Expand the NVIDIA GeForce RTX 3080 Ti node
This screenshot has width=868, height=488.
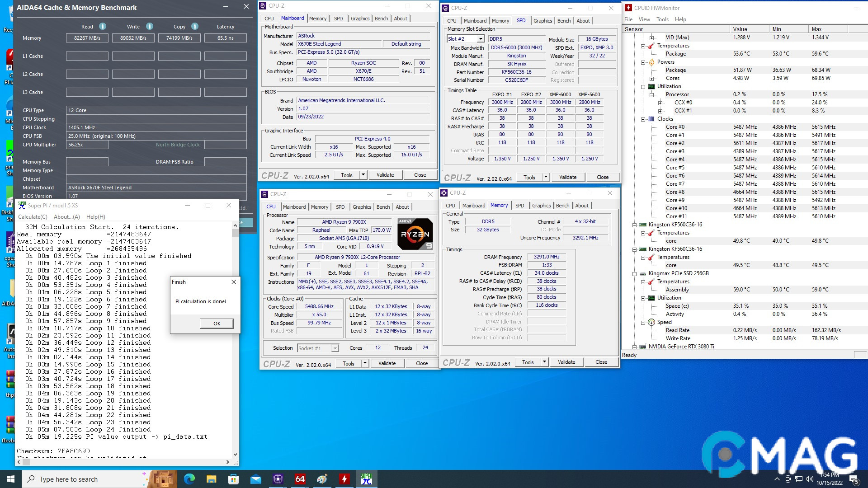(634, 347)
